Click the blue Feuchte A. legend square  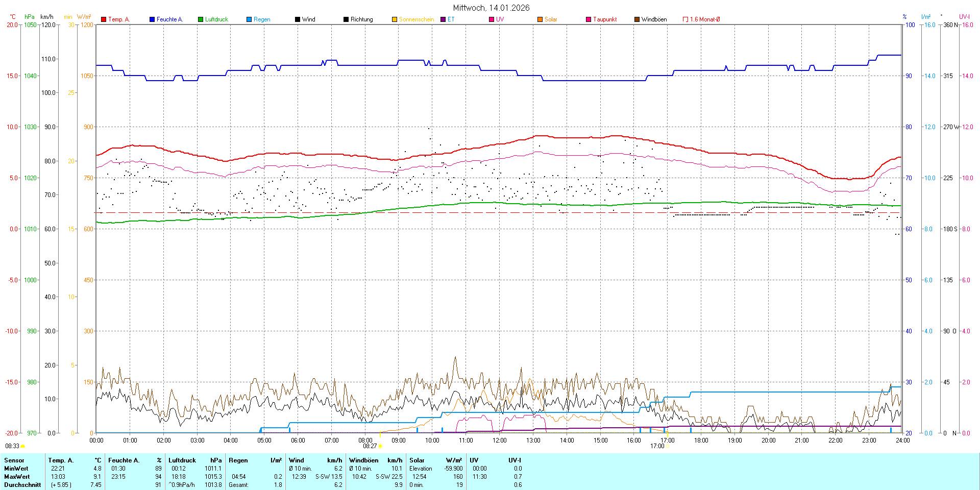pos(152,19)
